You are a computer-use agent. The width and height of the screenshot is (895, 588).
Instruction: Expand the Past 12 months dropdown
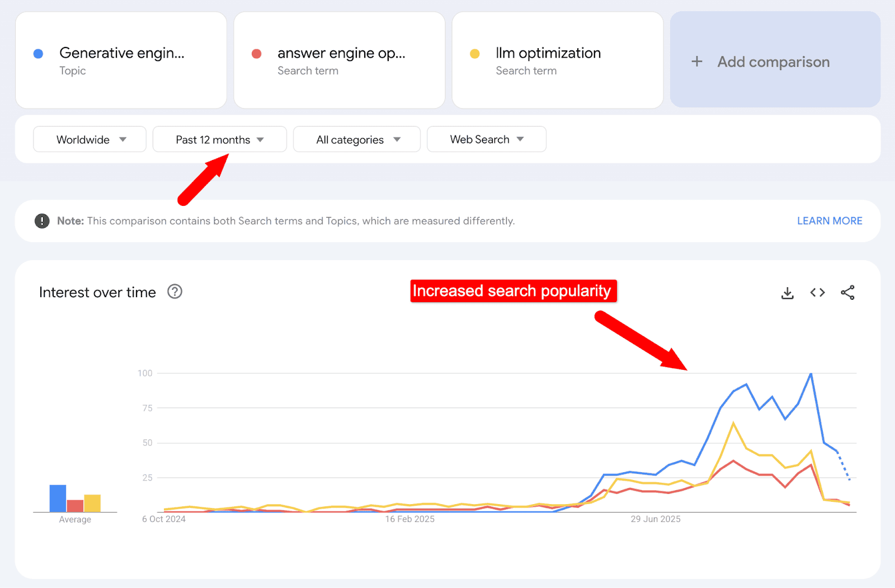[x=219, y=139]
